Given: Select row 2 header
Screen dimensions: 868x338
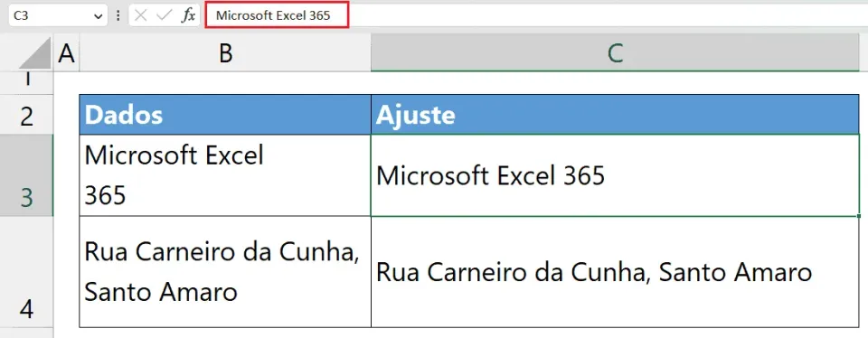Looking at the screenshot, I should pyautogui.click(x=26, y=115).
